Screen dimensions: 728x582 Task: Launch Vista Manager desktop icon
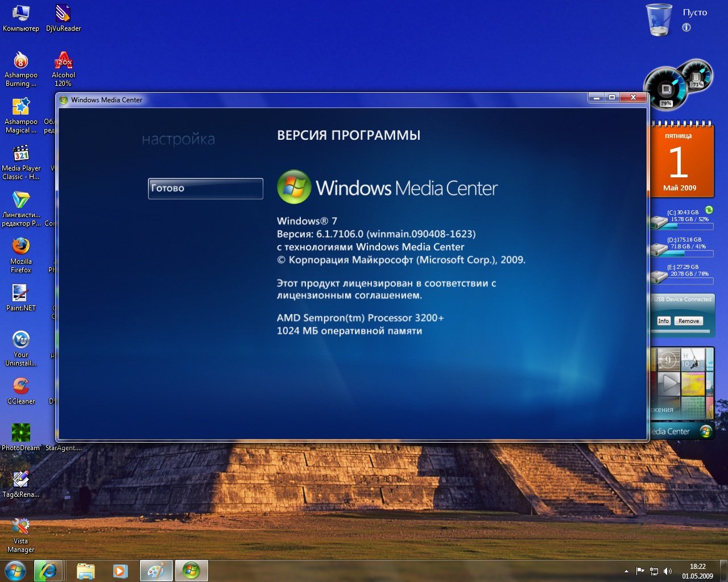21,535
